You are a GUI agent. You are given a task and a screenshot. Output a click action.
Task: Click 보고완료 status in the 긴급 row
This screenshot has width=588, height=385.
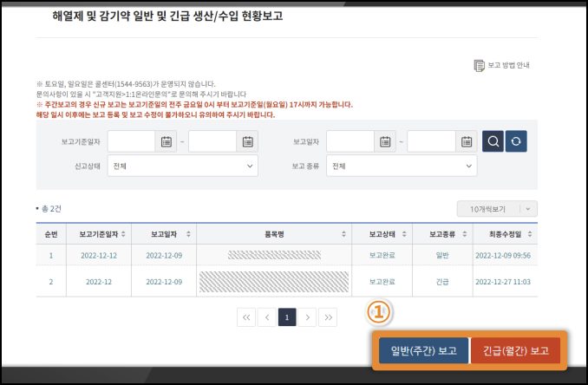(x=382, y=282)
